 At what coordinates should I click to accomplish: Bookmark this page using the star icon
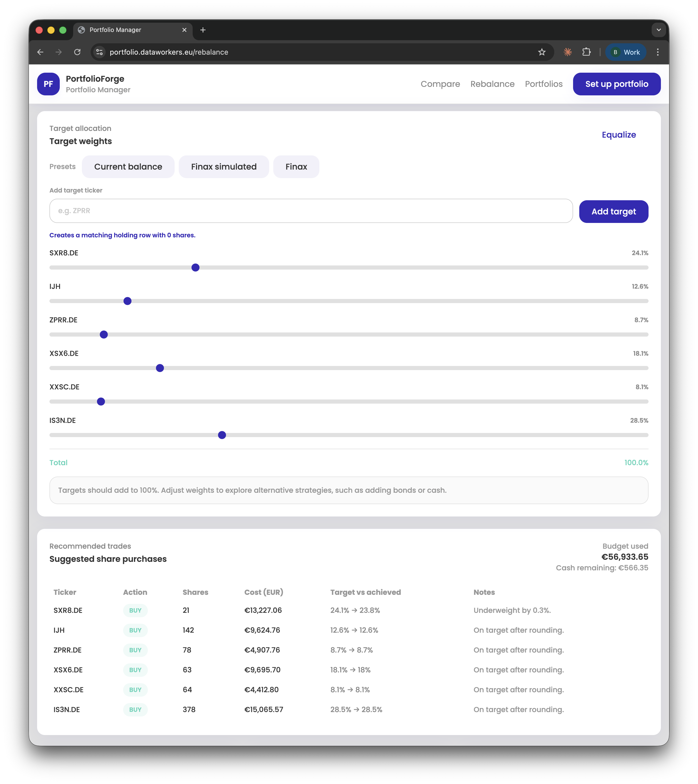[x=542, y=52]
